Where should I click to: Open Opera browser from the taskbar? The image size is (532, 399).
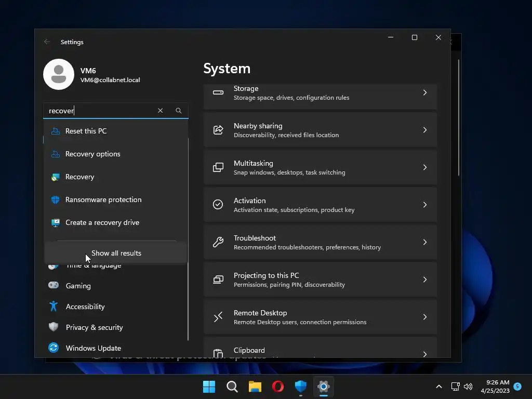pyautogui.click(x=278, y=387)
